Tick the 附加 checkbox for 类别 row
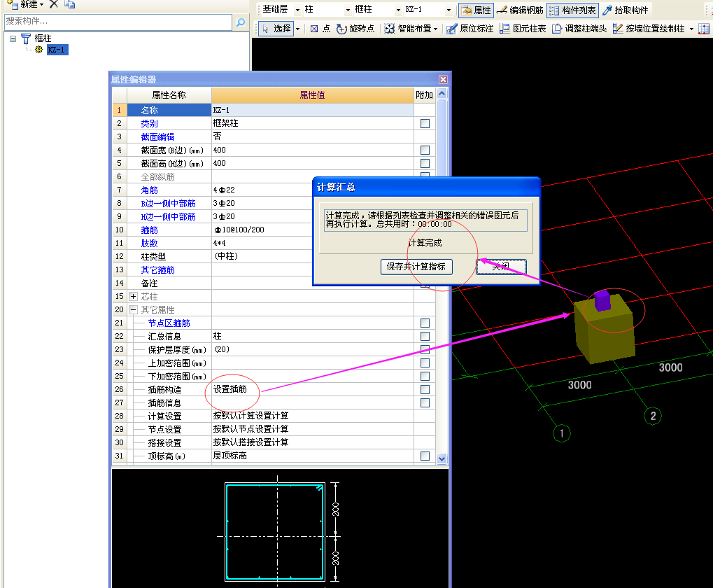 point(425,124)
